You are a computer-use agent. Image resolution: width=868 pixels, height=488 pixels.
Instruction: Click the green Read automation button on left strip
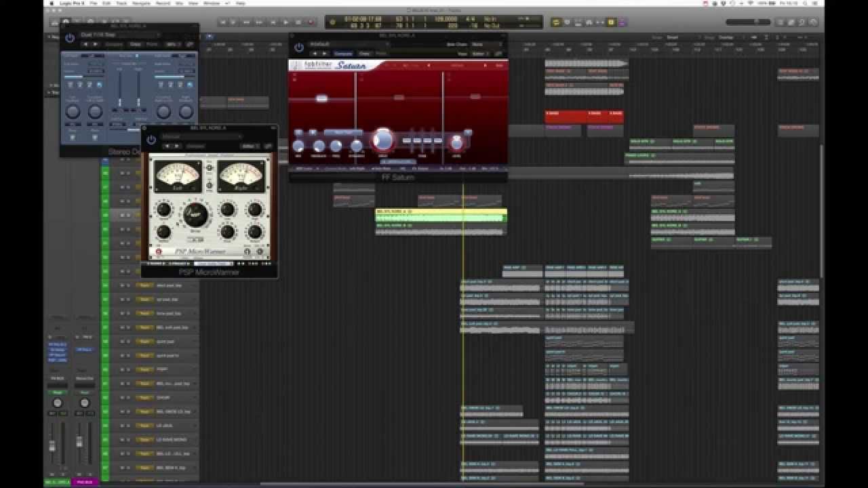tap(58, 392)
